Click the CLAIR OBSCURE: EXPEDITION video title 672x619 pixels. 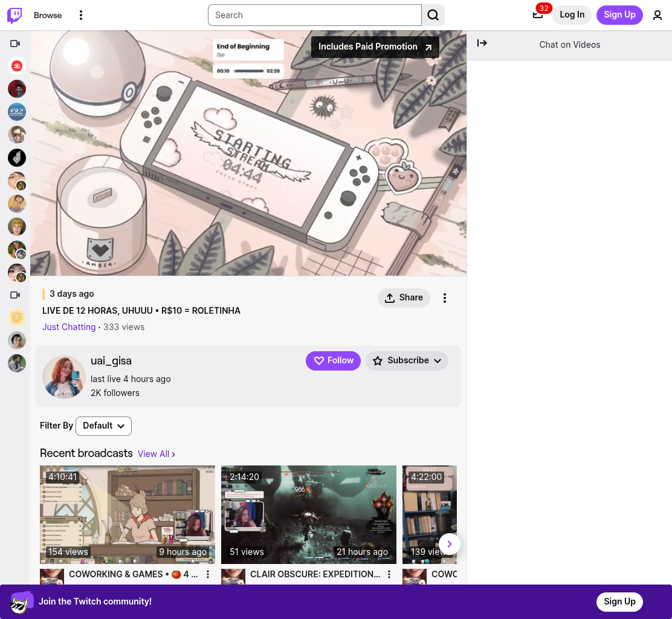315,574
